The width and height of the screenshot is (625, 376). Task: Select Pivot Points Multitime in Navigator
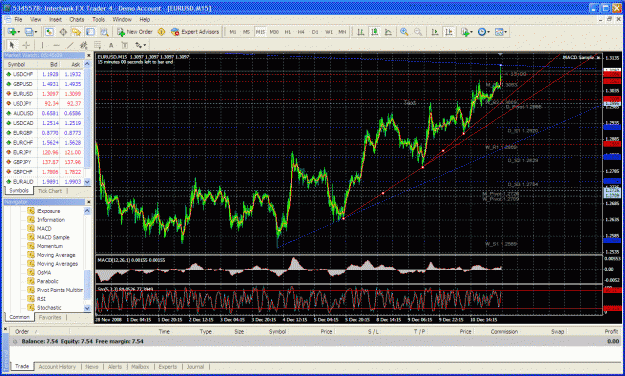click(x=60, y=290)
